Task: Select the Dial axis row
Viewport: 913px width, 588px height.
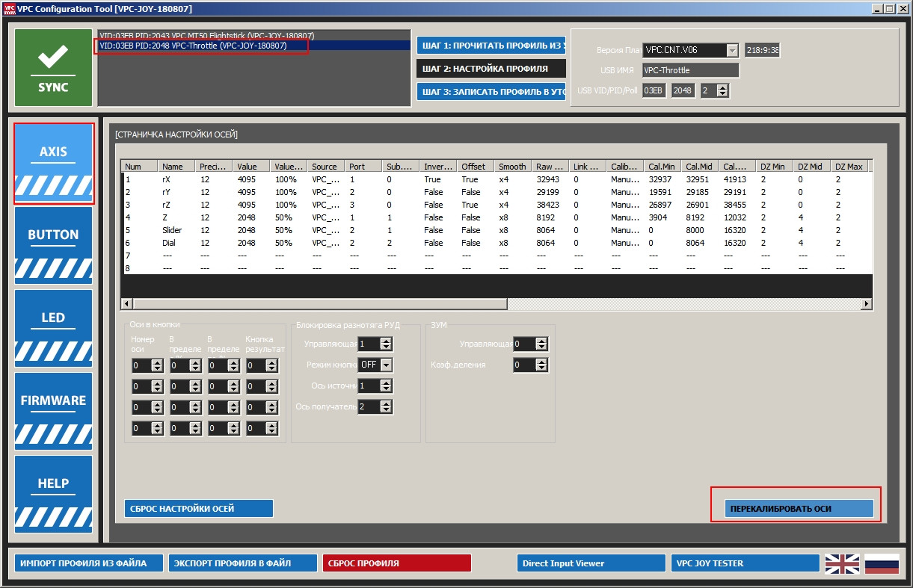Action: pyautogui.click(x=497, y=243)
